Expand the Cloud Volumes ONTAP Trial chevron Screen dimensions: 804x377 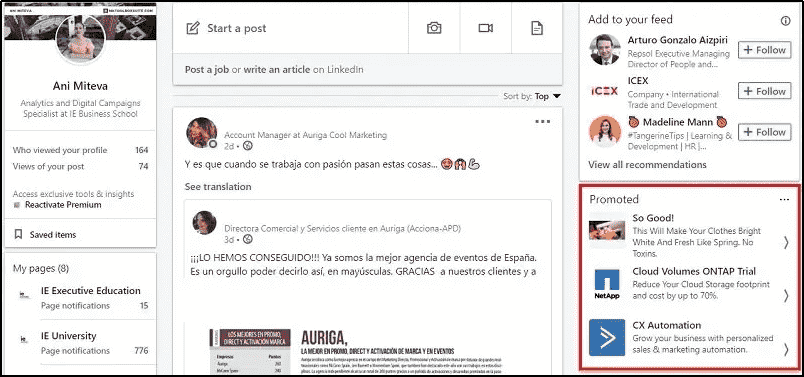[x=786, y=295]
